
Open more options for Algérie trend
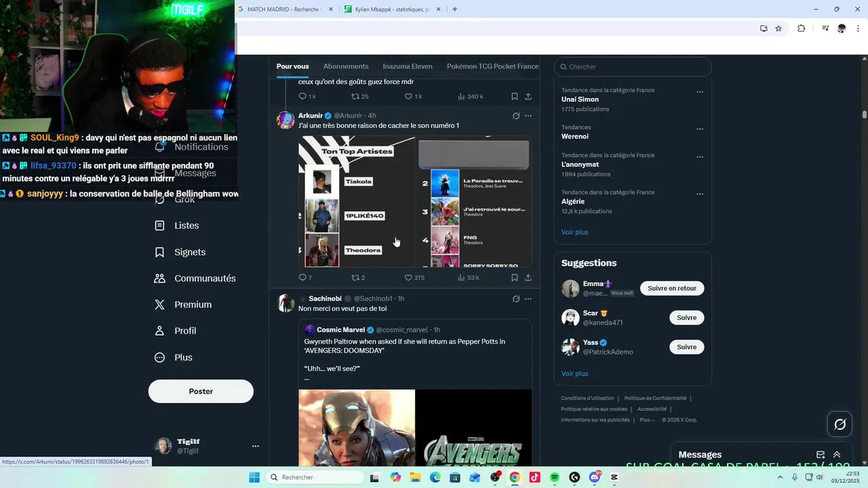pyautogui.click(x=700, y=194)
